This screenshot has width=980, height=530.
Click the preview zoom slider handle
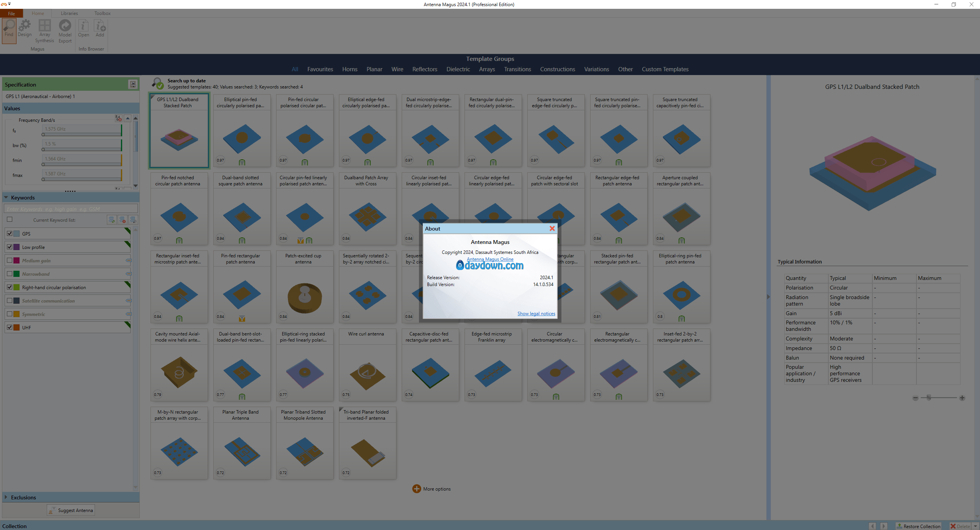929,398
